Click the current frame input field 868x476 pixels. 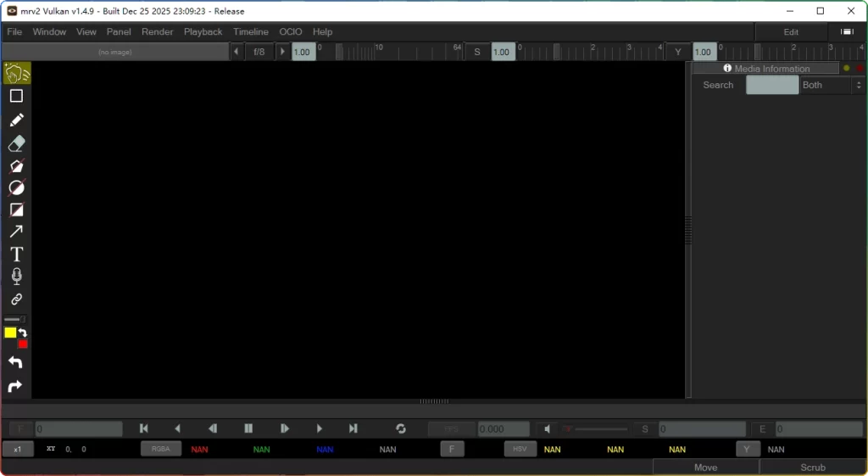pos(79,428)
